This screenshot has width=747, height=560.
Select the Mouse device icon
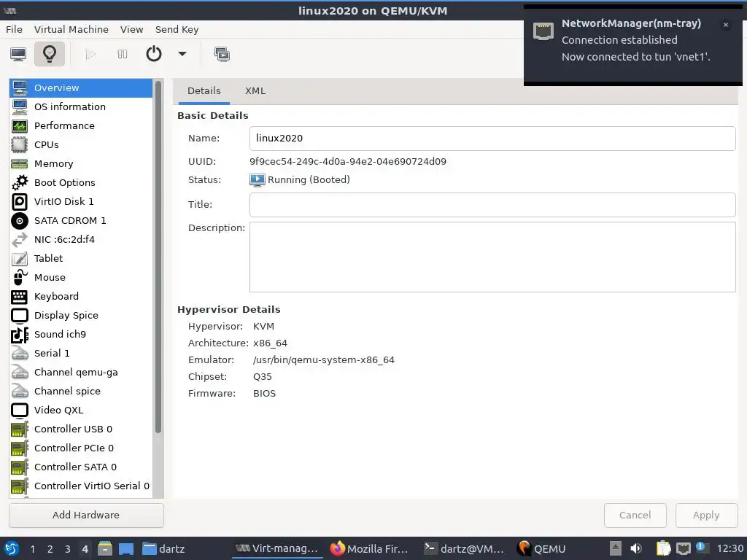[x=20, y=277]
